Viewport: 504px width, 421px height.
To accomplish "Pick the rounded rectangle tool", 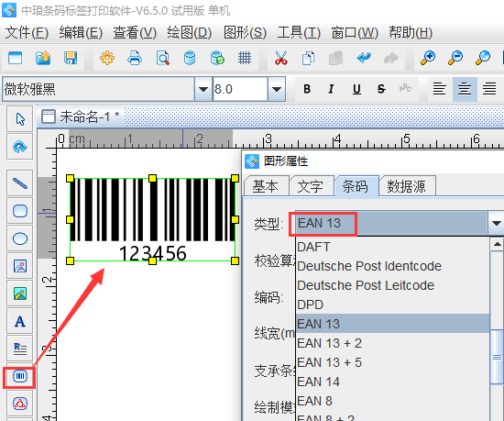I will (x=20, y=211).
